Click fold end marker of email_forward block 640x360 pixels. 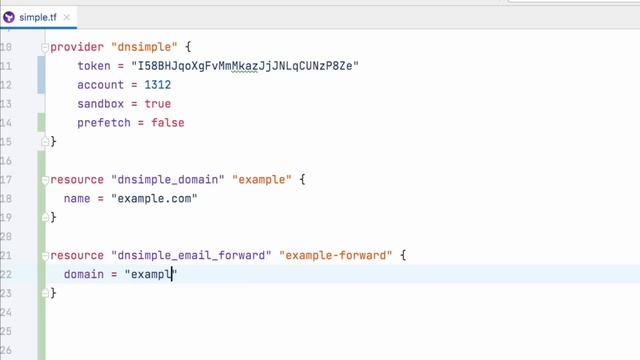pyautogui.click(x=45, y=293)
